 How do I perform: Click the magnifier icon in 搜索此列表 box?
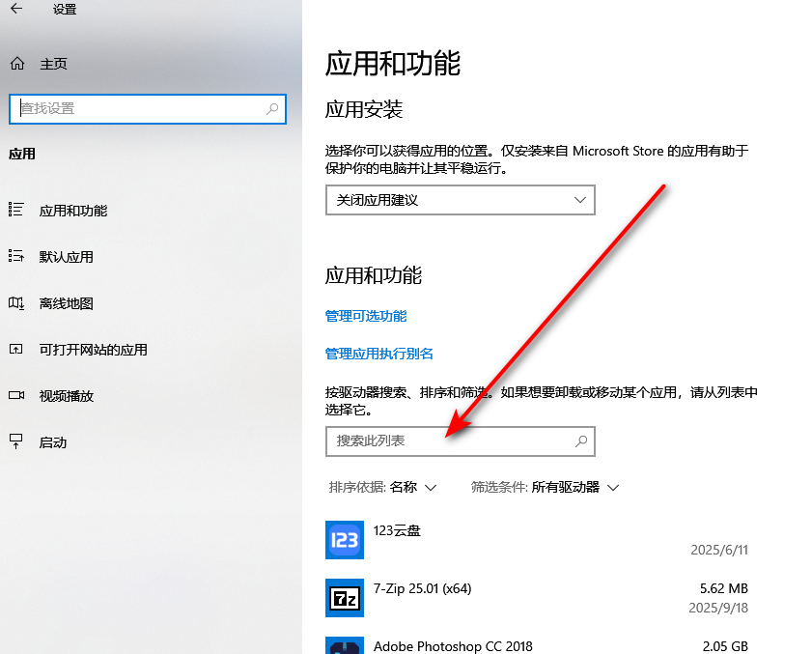pyautogui.click(x=581, y=441)
